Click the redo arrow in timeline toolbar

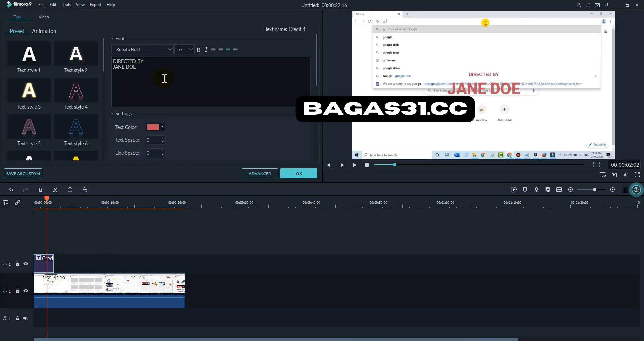pyautogui.click(x=25, y=190)
